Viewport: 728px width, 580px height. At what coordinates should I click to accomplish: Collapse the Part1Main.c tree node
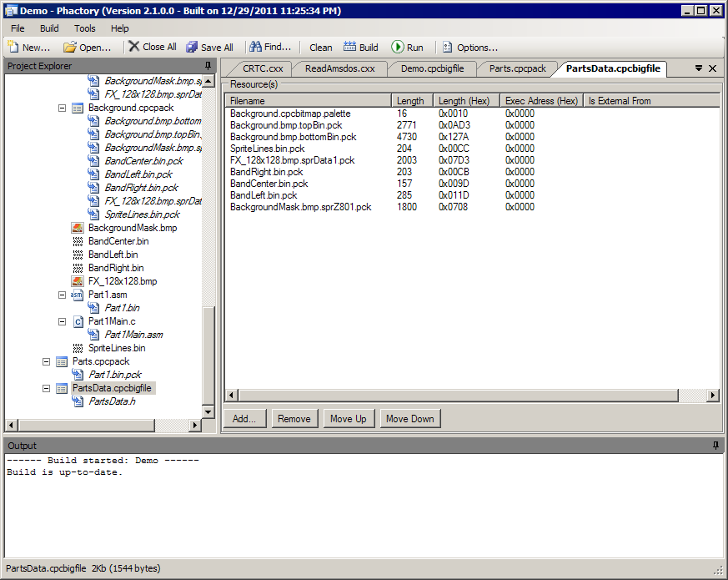(63, 321)
